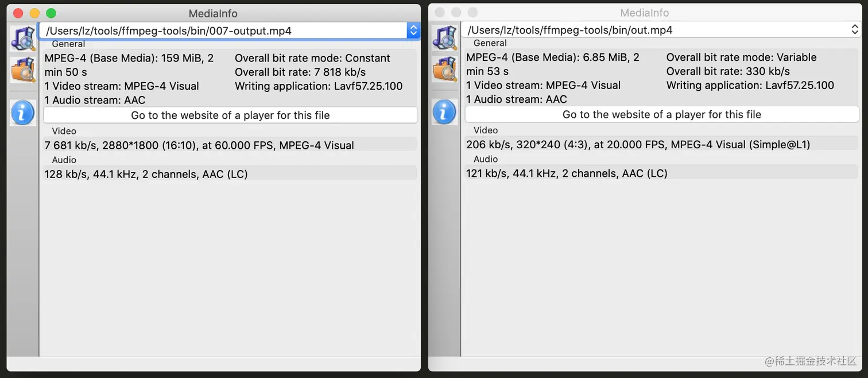The image size is (868, 378).
Task: Click the open file icon in the out.mp4 window
Action: (x=444, y=38)
